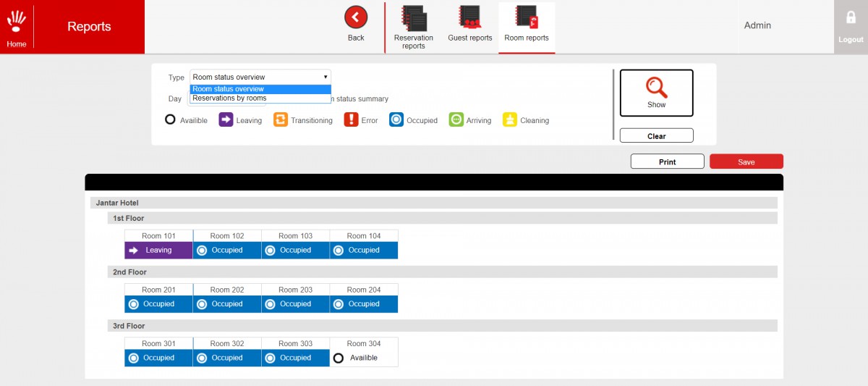Click the purple Leaving legend icon
The height and width of the screenshot is (386, 868).
(226, 120)
